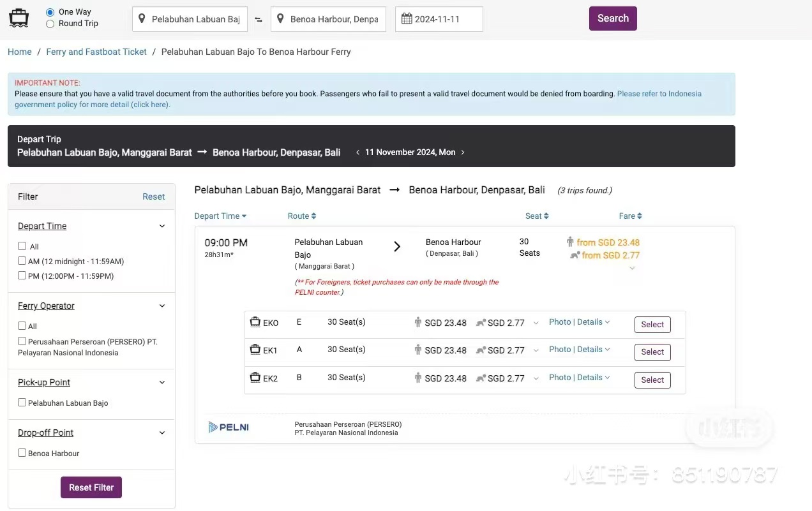Sort trips by Fare

(x=631, y=216)
